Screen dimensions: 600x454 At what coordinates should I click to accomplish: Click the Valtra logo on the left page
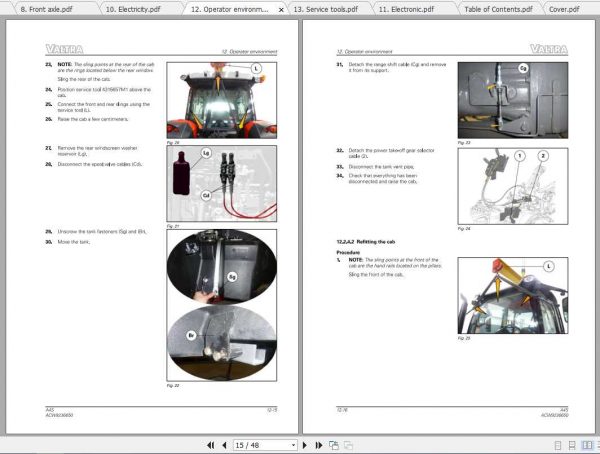point(64,49)
